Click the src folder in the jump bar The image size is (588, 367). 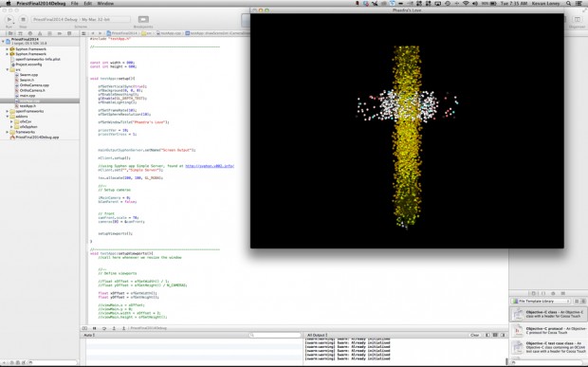pos(147,33)
